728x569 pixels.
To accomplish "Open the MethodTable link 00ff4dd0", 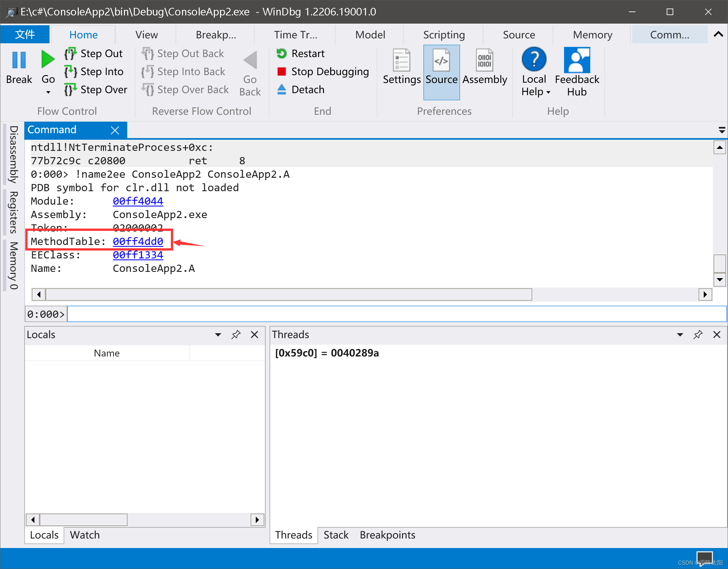I will point(138,241).
